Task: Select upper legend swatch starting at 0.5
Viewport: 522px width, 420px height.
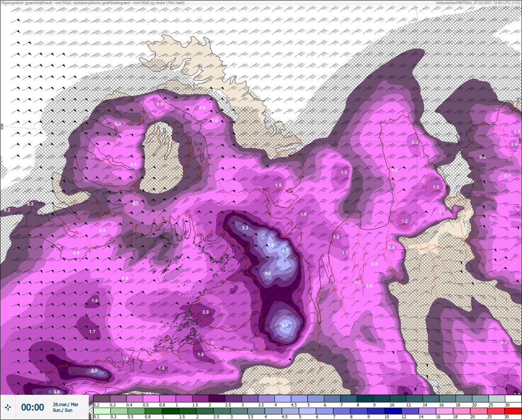Action: click(x=151, y=398)
